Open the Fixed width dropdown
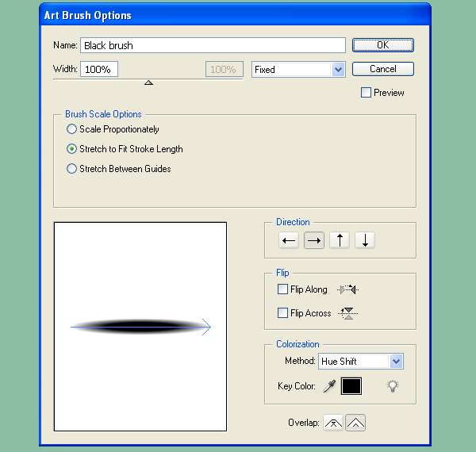Viewport: 476px width, 452px height. pyautogui.click(x=298, y=70)
